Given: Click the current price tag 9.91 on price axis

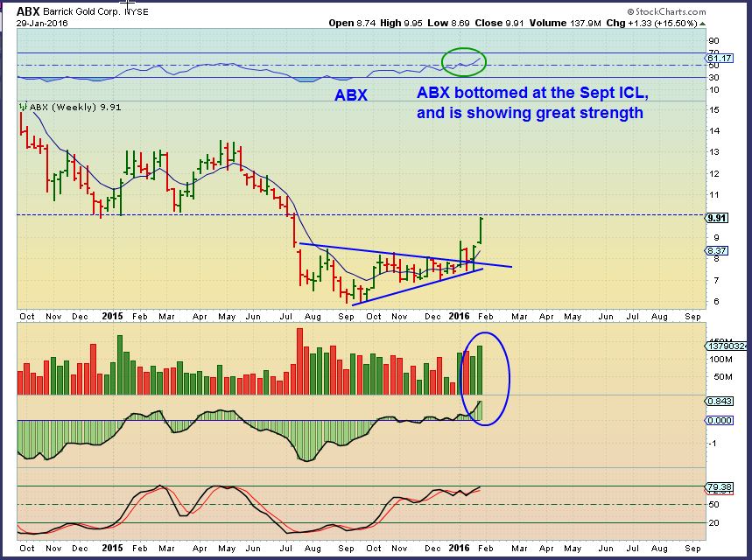Looking at the screenshot, I should [717, 218].
